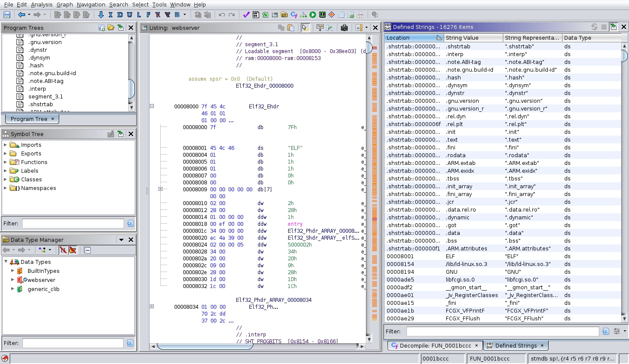The width and height of the screenshot is (629, 364).
Task: Open Function Graph toolbar icon
Action: (303, 15)
